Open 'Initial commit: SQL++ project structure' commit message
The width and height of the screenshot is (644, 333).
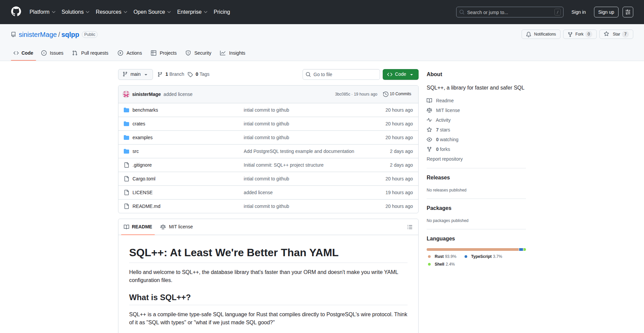click(283, 165)
